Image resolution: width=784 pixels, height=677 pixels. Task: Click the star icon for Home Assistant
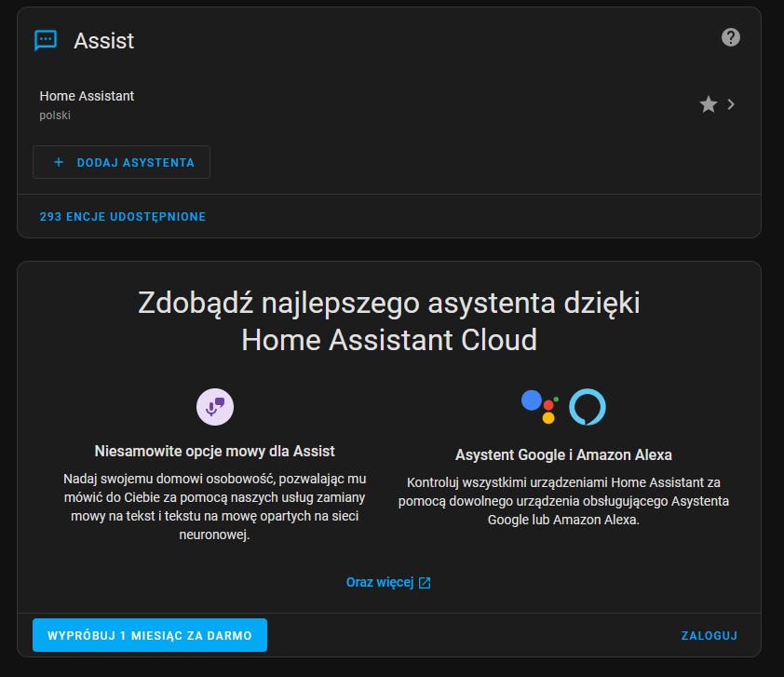[708, 104]
